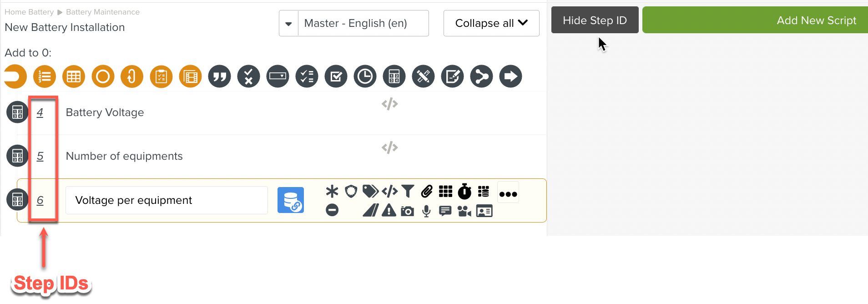
Task: Click the database link icon on step 6
Action: [291, 200]
